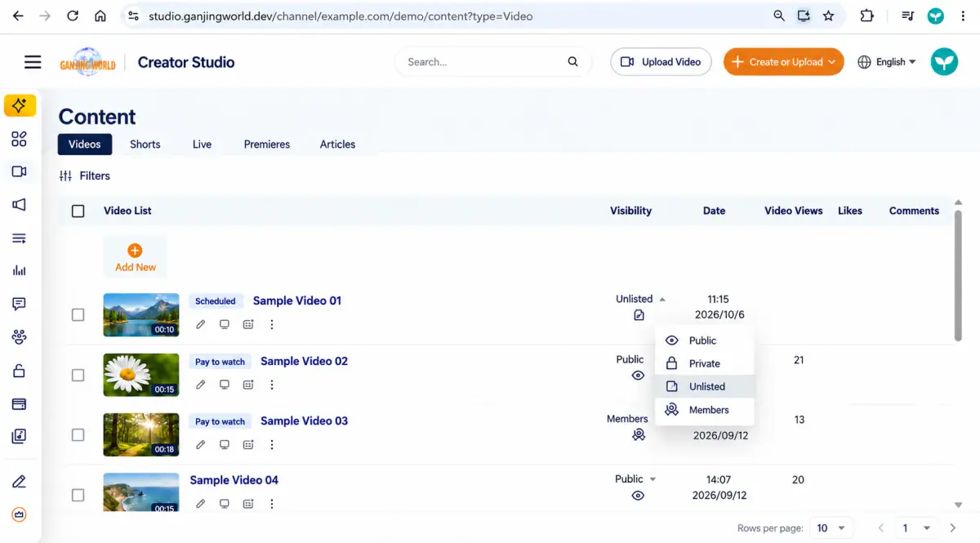Switch to the Articles tab
The width and height of the screenshot is (980, 543).
[337, 144]
